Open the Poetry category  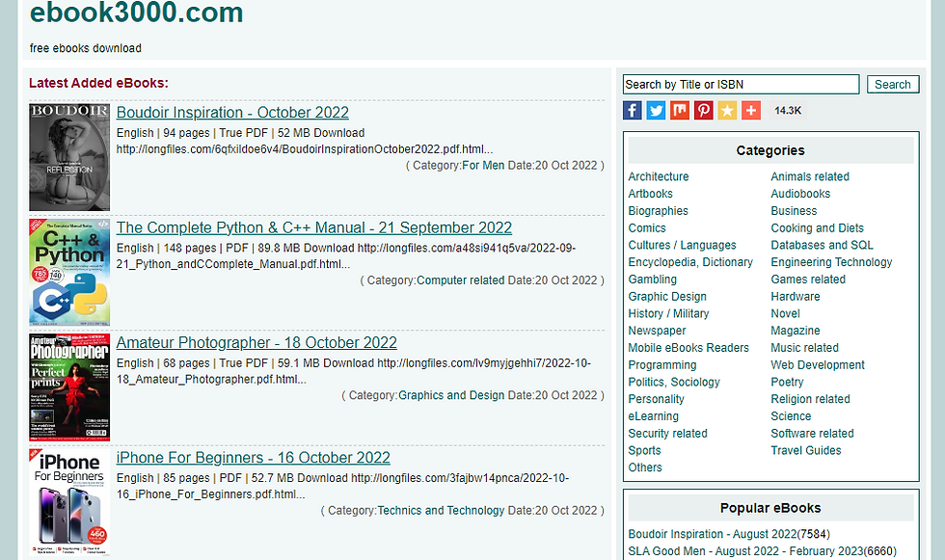pos(787,382)
